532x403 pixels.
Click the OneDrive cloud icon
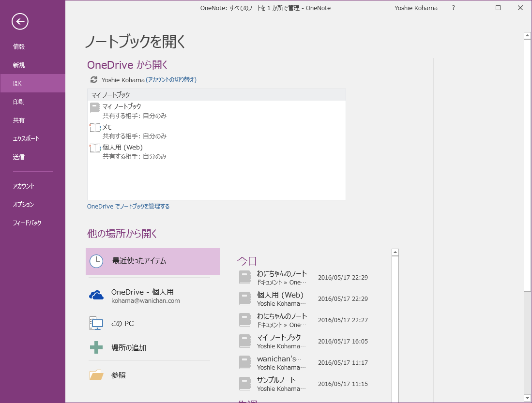click(x=96, y=295)
